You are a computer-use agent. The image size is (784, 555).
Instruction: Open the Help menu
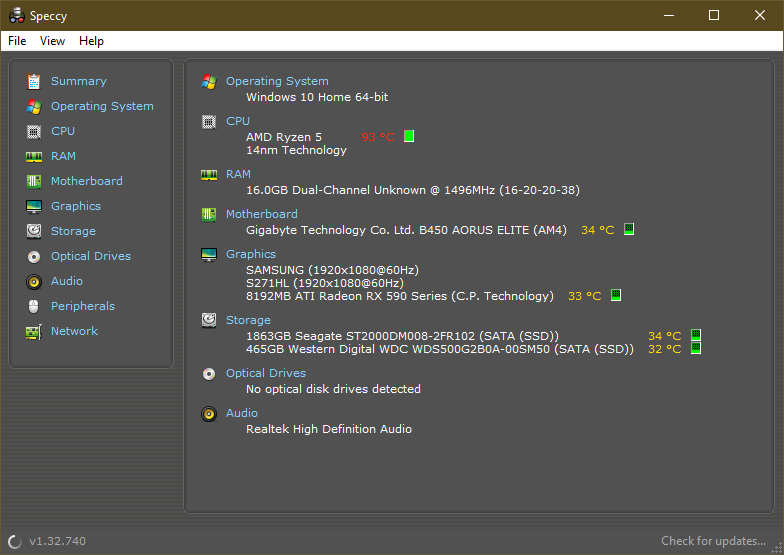coord(91,41)
